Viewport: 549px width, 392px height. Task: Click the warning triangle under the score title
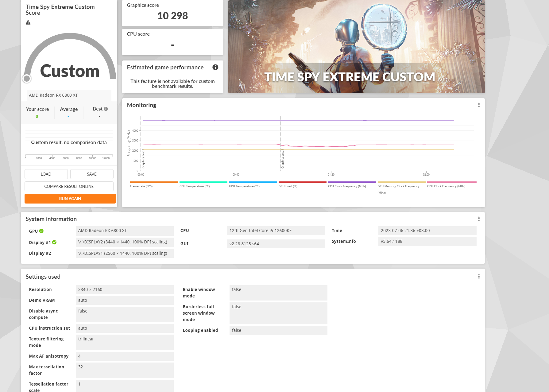[x=28, y=22]
